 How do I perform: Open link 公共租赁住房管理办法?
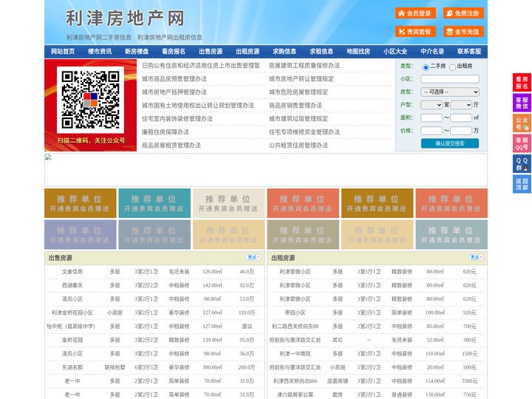click(299, 146)
